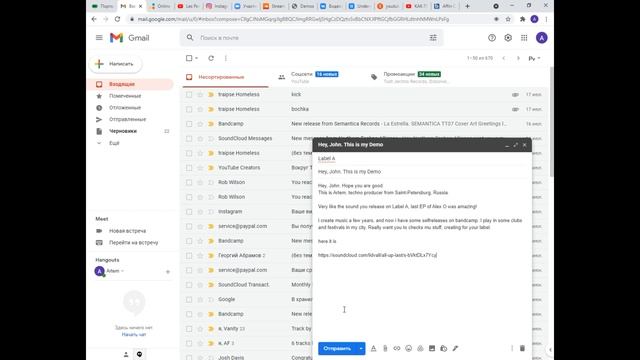This screenshot has height=360, width=640.
Task: Click Начать чат link
Action: click(x=134, y=334)
